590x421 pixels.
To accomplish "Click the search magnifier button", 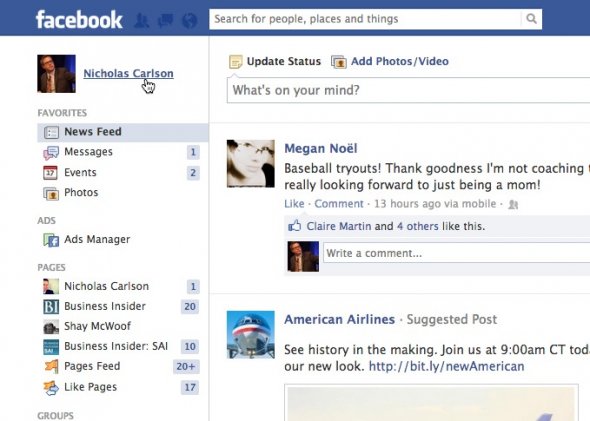I will [531, 19].
